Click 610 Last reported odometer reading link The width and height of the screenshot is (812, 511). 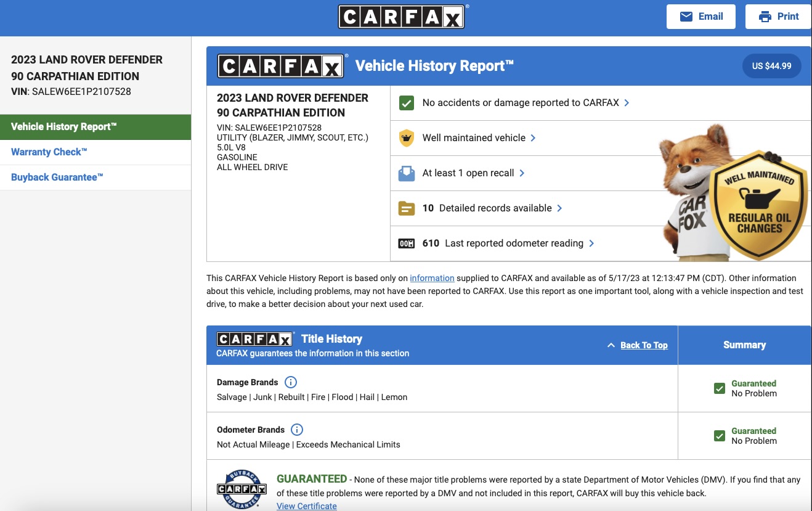(x=503, y=243)
